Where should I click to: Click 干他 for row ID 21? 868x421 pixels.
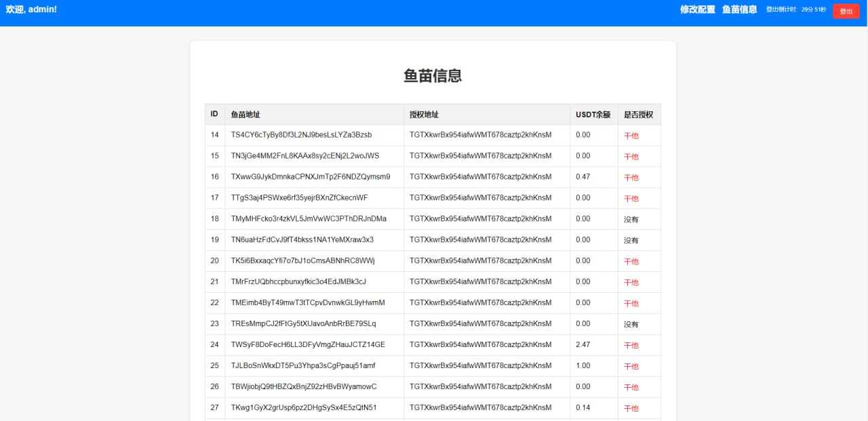[631, 282]
